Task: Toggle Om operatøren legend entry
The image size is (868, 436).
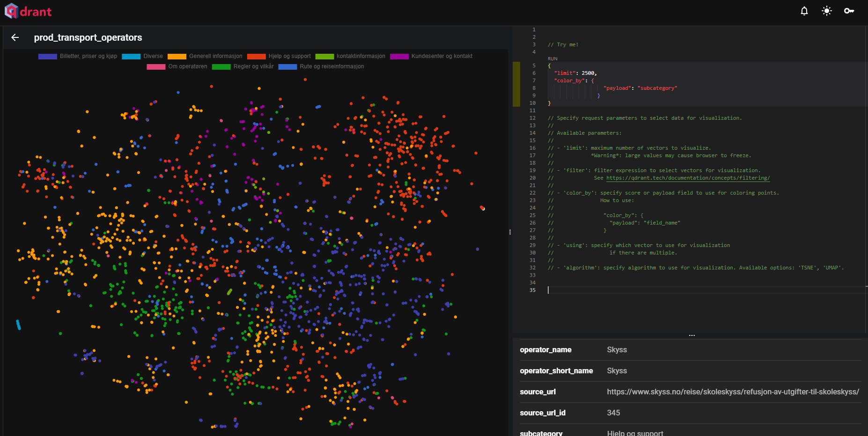Action: 177,66
